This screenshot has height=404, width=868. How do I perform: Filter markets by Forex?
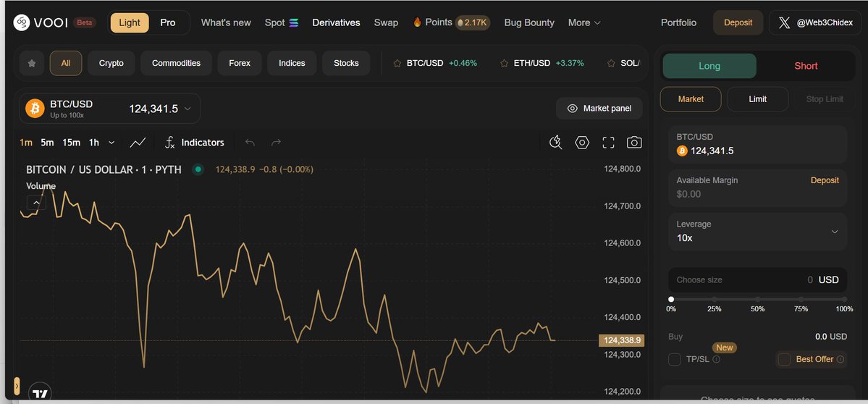pyautogui.click(x=240, y=63)
